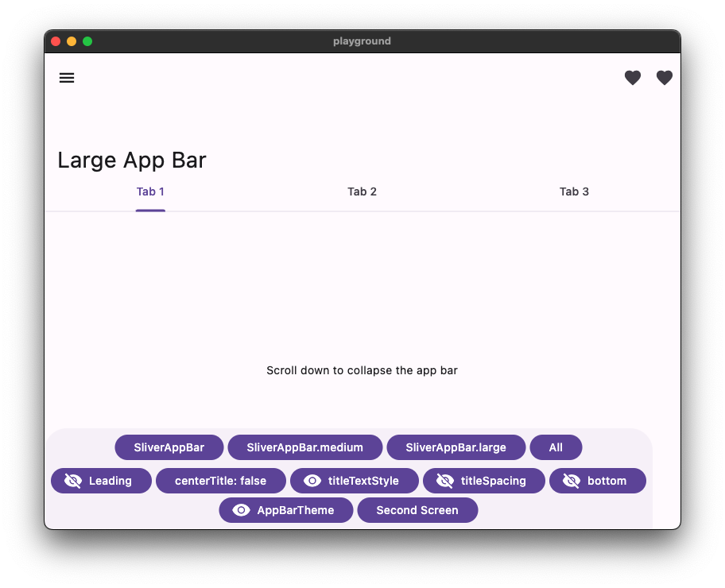Click the Large App Bar title
Viewport: 725px width, 588px height.
click(132, 161)
